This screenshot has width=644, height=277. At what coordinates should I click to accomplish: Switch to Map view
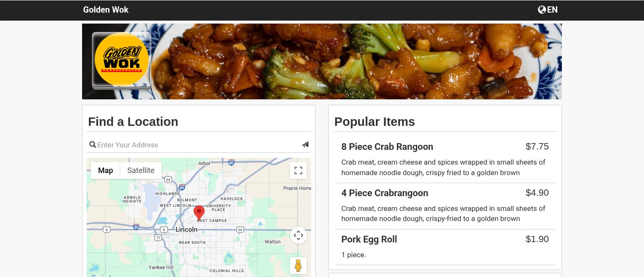(x=105, y=170)
